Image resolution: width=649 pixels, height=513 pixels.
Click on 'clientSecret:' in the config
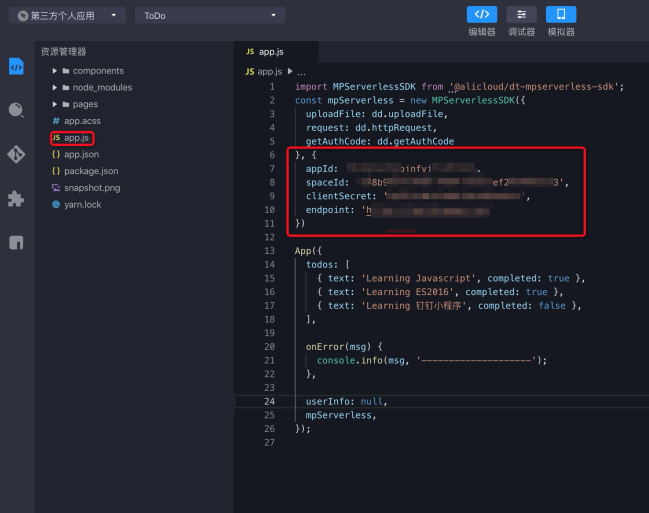(x=341, y=196)
